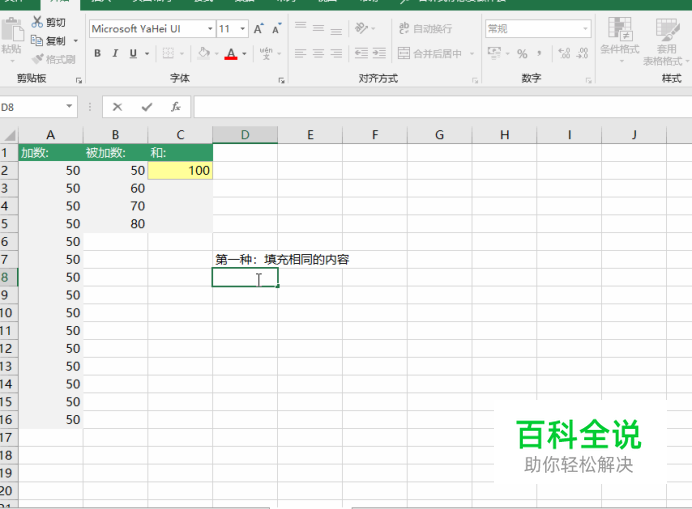
Task: Click the phonetic guide wén icon
Action: 266,53
